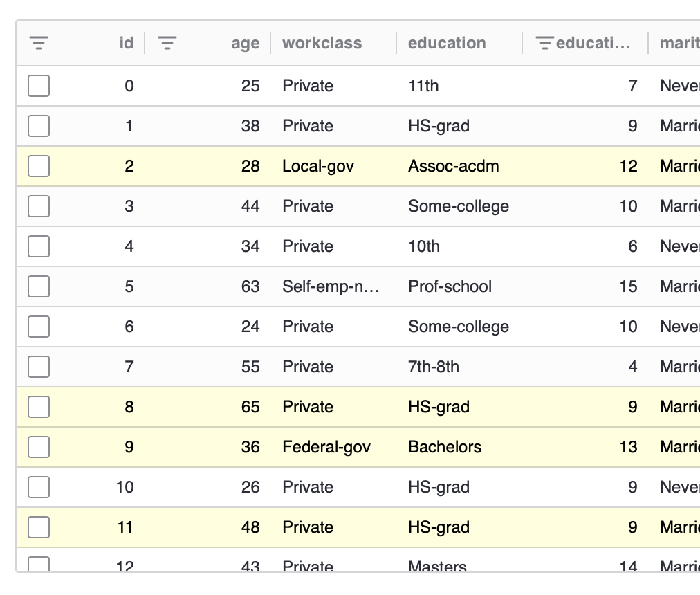Click the Prof-school education cell
Screen dimensions: 700x595
[450, 286]
